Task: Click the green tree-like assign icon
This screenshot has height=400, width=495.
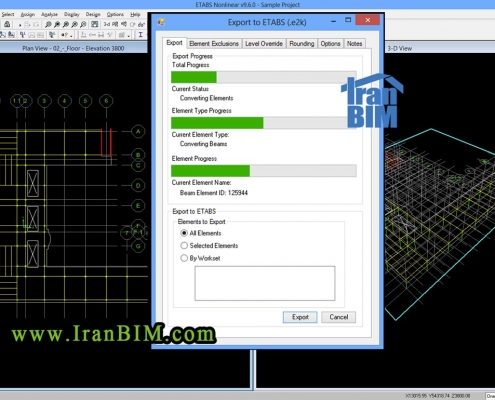Action: point(52,35)
